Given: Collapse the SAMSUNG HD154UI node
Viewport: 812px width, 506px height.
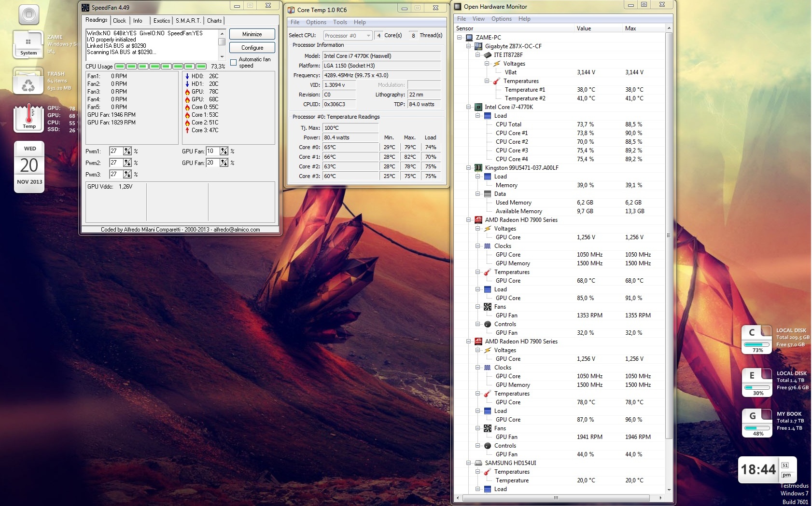Looking at the screenshot, I should tap(469, 463).
